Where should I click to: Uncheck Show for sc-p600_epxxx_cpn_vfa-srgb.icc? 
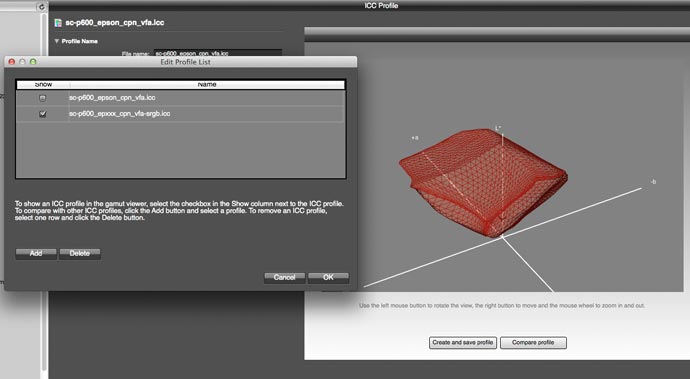43,114
